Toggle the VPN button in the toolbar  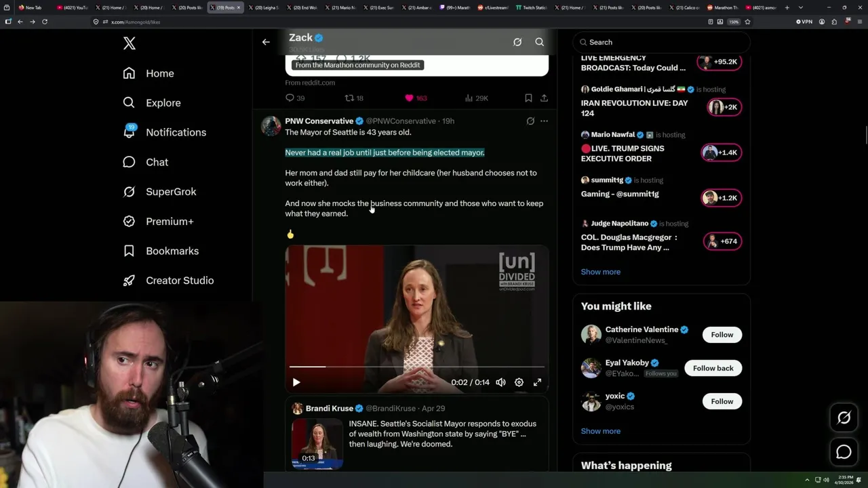(804, 22)
